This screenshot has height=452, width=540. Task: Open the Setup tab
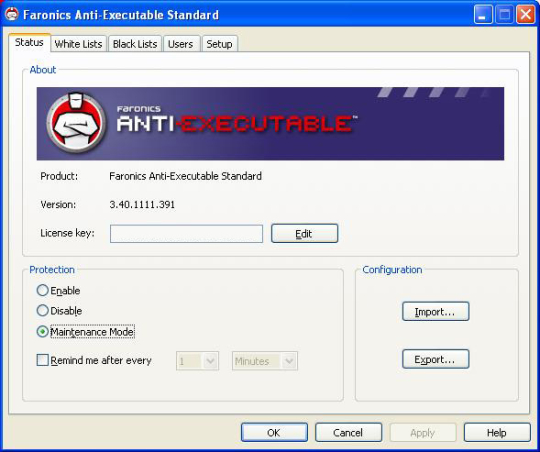(219, 44)
